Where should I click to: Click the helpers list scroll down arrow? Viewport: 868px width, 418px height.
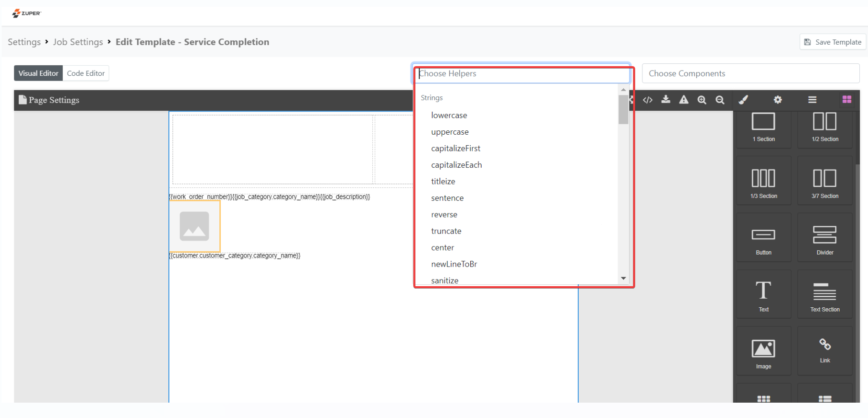pyautogui.click(x=623, y=278)
